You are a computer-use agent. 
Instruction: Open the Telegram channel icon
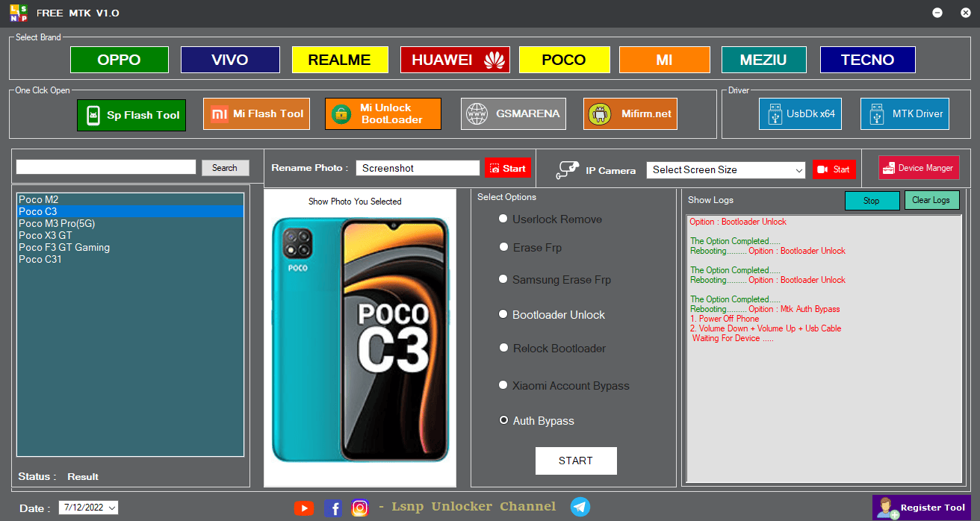pyautogui.click(x=580, y=507)
